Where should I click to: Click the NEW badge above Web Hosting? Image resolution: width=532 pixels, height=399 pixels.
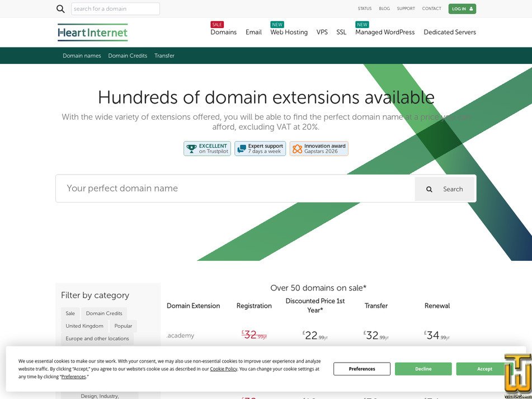(277, 25)
